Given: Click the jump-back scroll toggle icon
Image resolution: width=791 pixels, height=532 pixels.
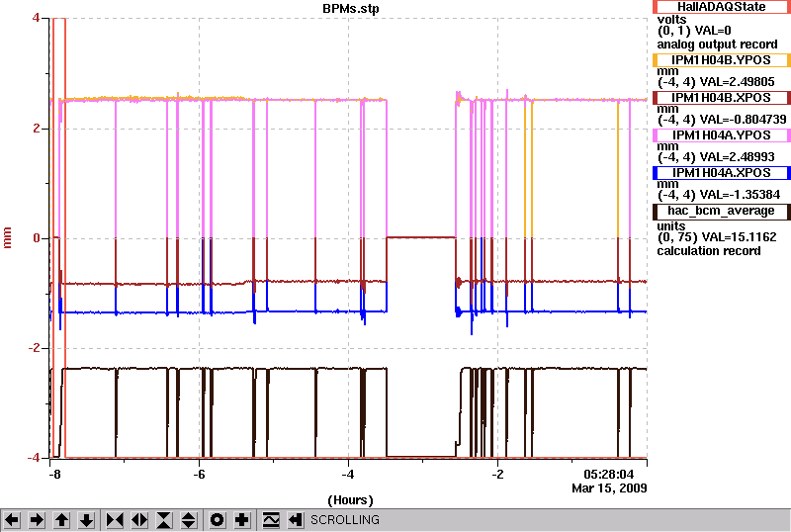Looking at the screenshot, I should click(x=296, y=520).
